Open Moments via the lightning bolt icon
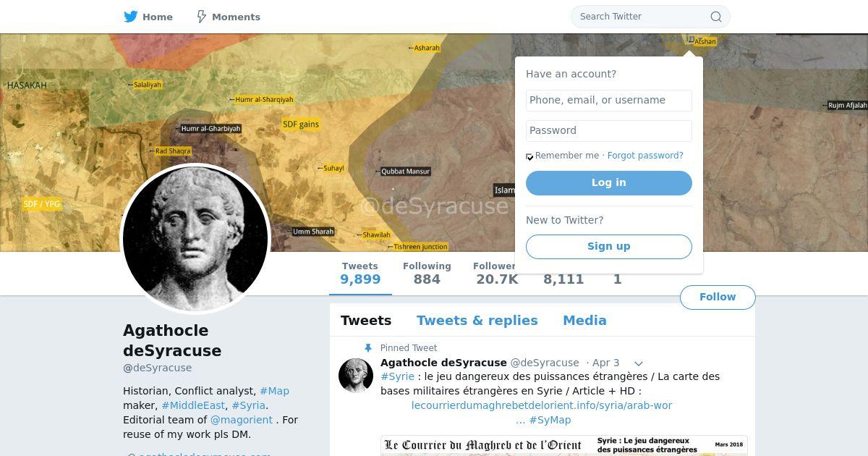Screen dimensions: 868x456 [x=202, y=17]
